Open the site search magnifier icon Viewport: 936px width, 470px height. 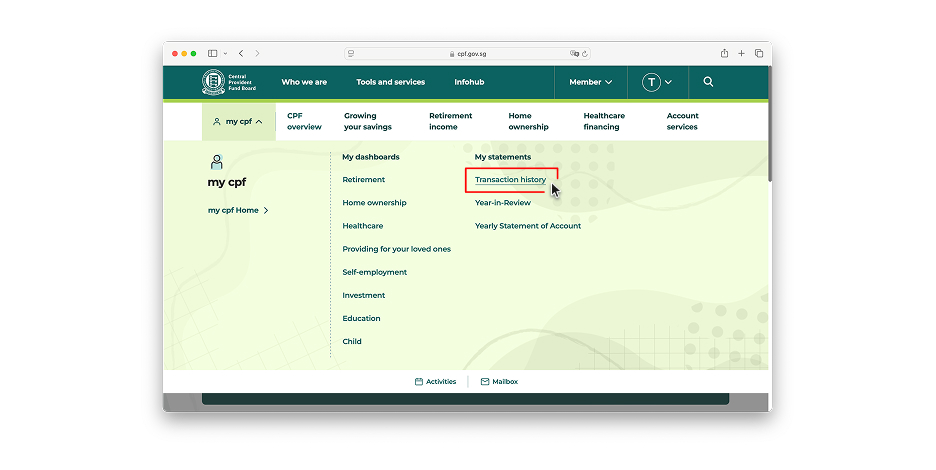(x=708, y=82)
